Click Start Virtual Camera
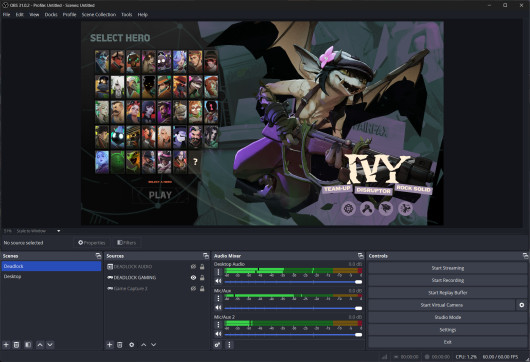This screenshot has height=362, width=530. (x=441, y=305)
